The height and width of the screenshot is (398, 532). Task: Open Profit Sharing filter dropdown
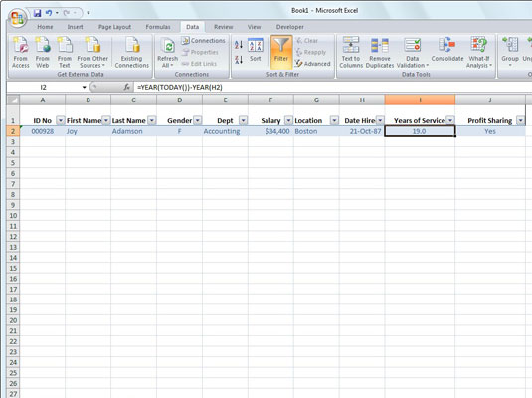520,120
